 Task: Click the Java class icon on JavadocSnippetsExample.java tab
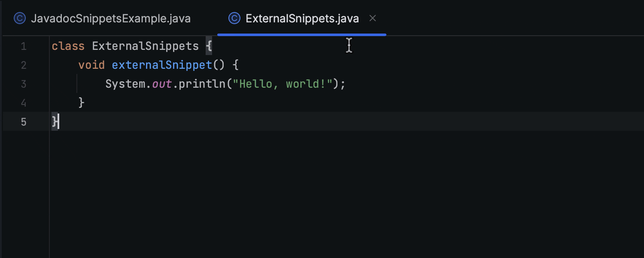pos(20,18)
